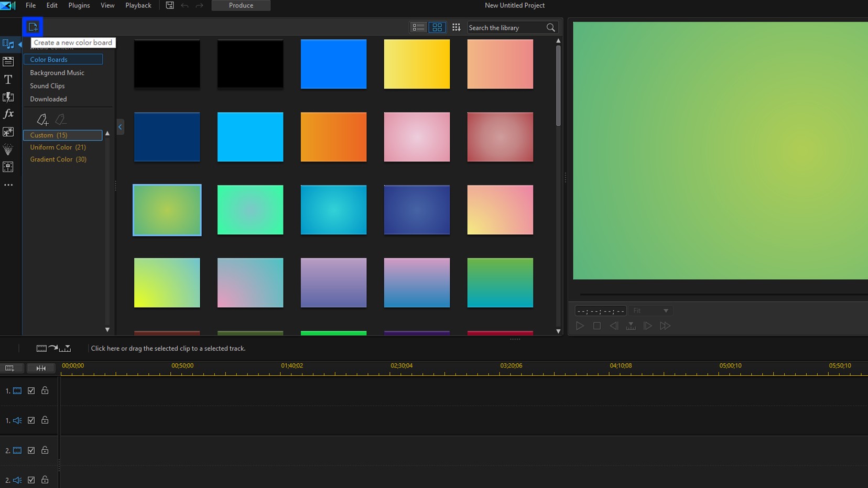The width and height of the screenshot is (868, 488).
Task: Select the orange gradient color board
Action: (x=333, y=137)
